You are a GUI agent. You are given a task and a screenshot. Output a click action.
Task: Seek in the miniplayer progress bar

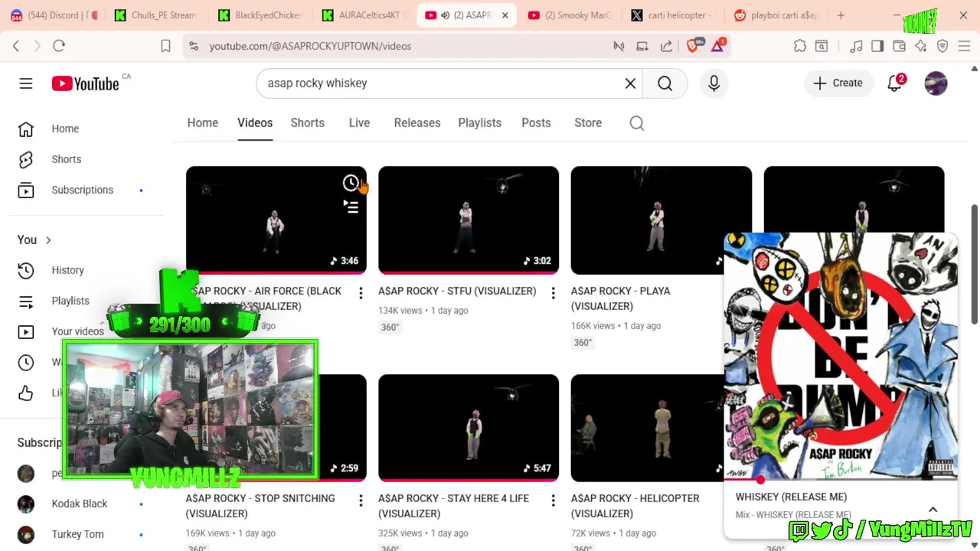pos(841,481)
